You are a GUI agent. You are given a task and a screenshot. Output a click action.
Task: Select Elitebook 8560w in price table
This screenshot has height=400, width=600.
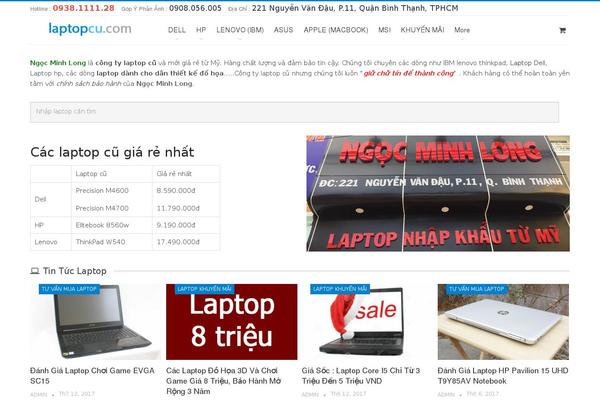point(102,225)
